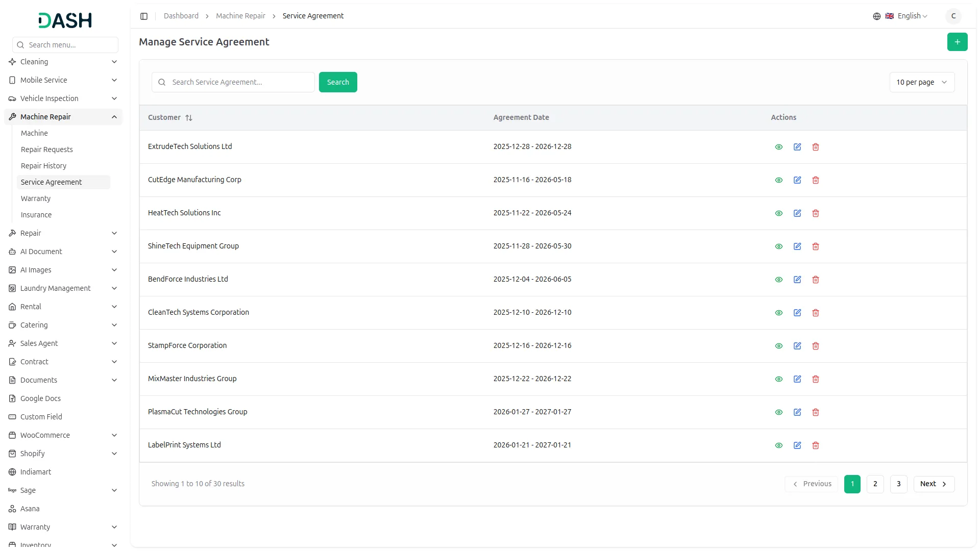
Task: Focus the Search Service Agreement field
Action: pos(233,82)
